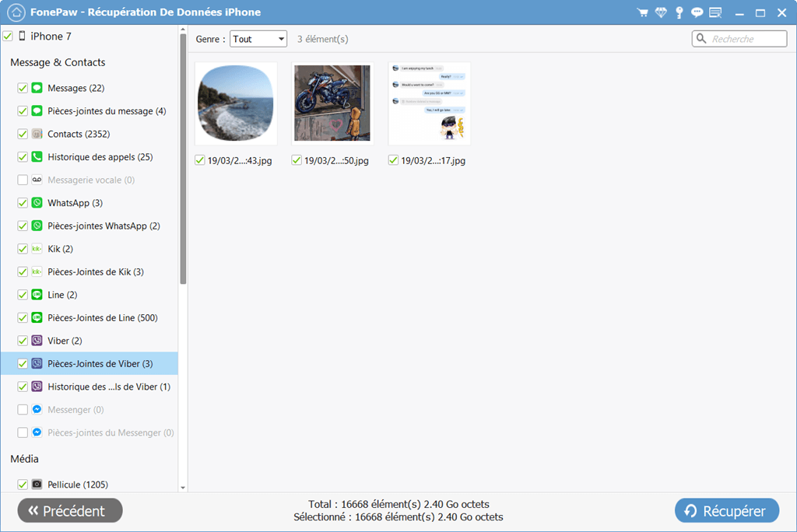Click the Pièces-jointes du Messenger icon

(37, 432)
